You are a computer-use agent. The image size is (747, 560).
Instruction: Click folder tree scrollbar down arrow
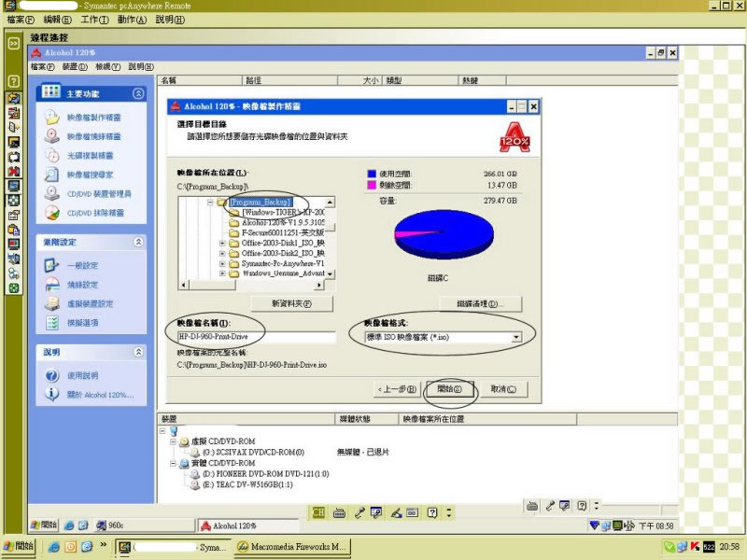coord(330,274)
